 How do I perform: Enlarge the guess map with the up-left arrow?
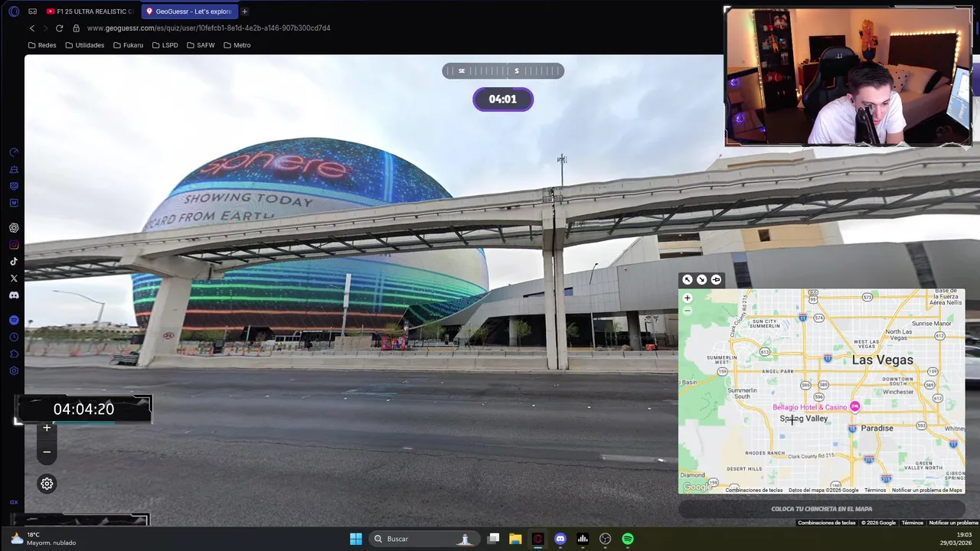click(x=688, y=279)
